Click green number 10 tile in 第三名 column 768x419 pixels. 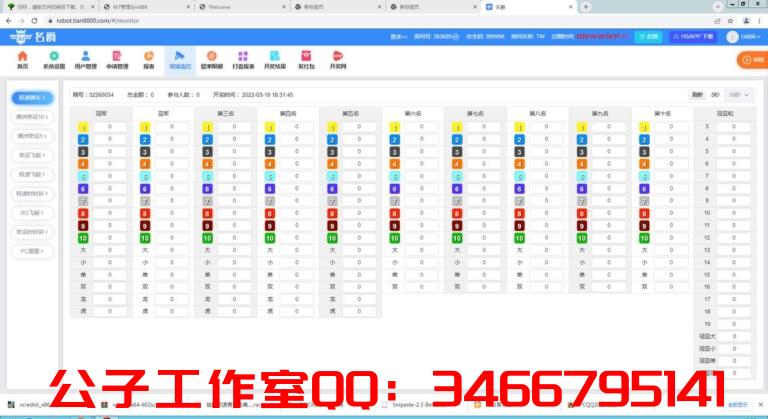click(x=207, y=238)
